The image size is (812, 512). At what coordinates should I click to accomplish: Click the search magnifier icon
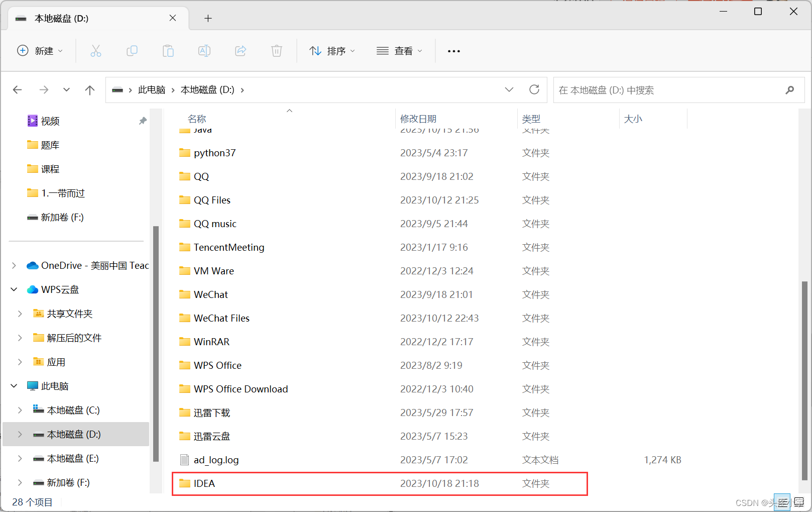(790, 90)
